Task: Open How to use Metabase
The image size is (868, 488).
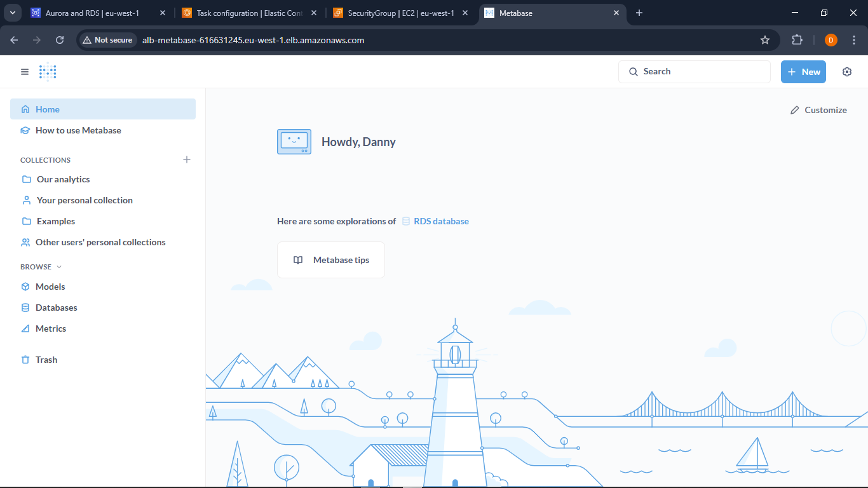Action: (x=78, y=130)
